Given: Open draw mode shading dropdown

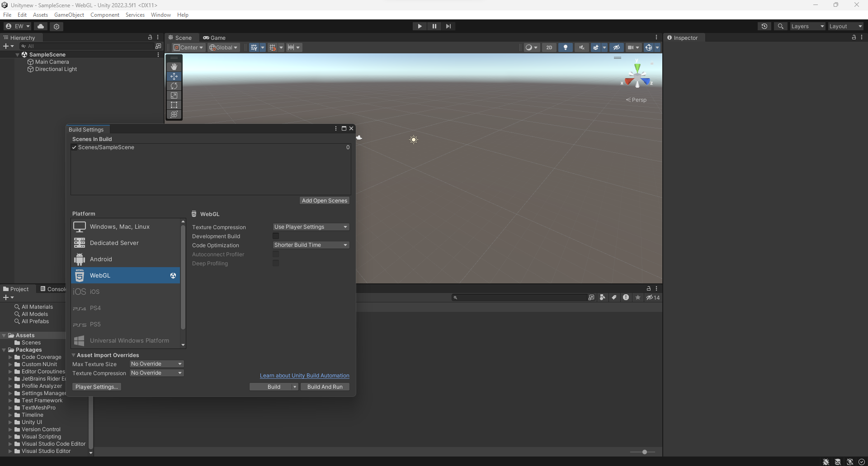Looking at the screenshot, I should click(x=532, y=47).
